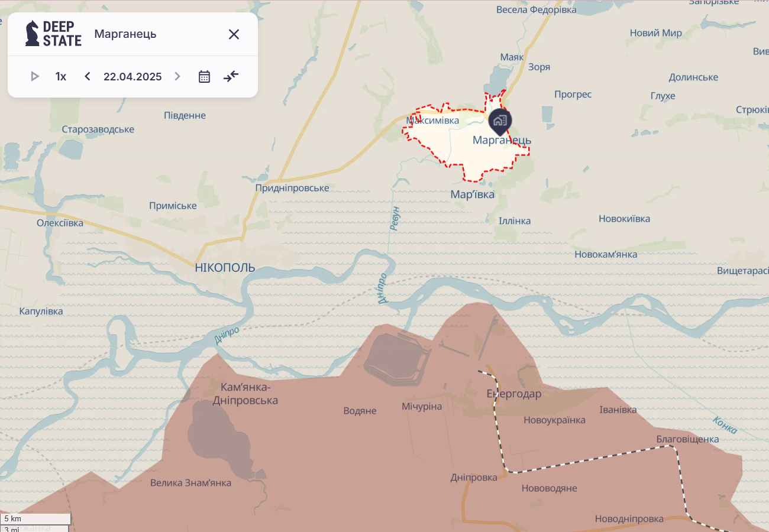Click the Мар'ївка village label
The image size is (769, 532).
(x=473, y=194)
